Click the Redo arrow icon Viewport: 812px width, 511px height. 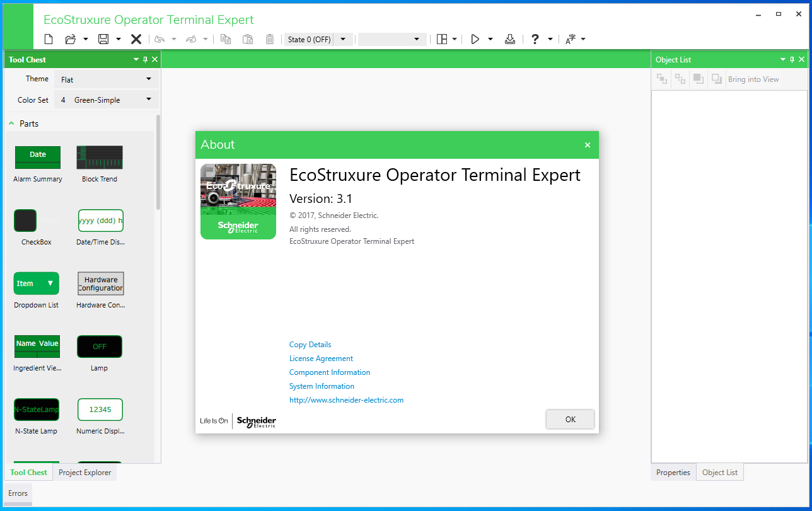[191, 39]
